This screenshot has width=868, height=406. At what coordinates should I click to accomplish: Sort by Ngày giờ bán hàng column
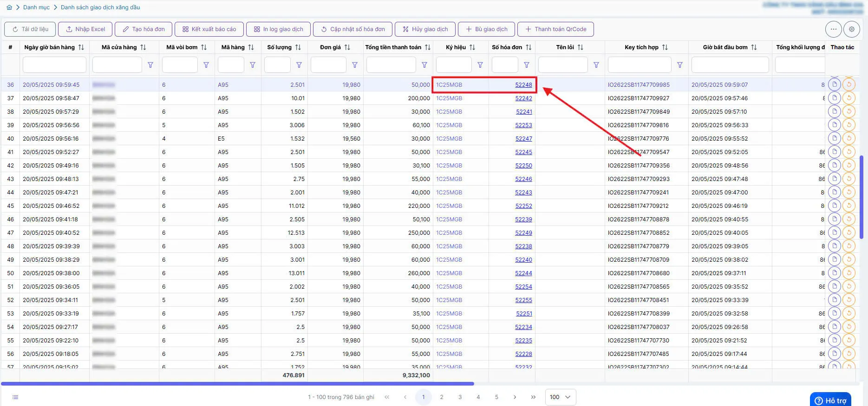[81, 47]
